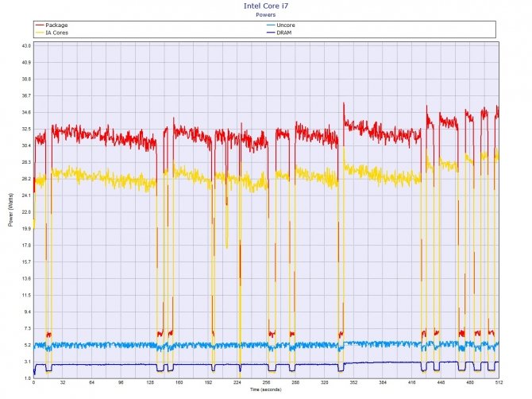This screenshot has height=399, width=532.
Task: Click the 128 tick on time axis
Action: [150, 382]
